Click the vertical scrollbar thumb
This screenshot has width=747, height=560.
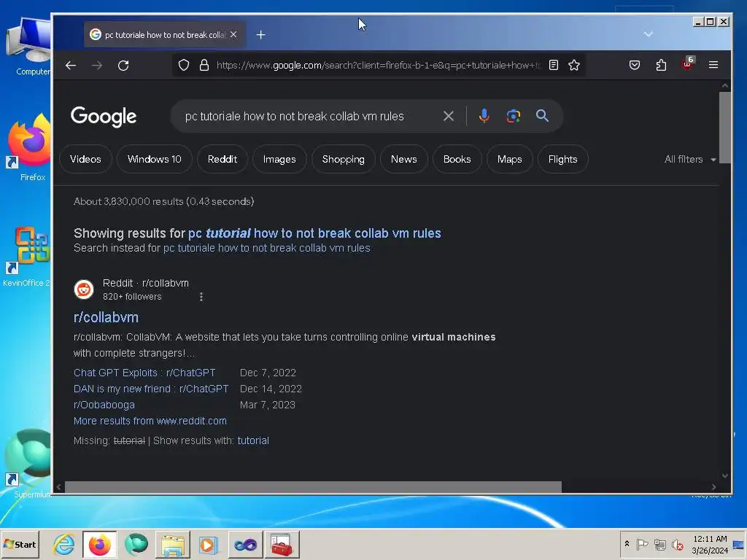pos(725,128)
